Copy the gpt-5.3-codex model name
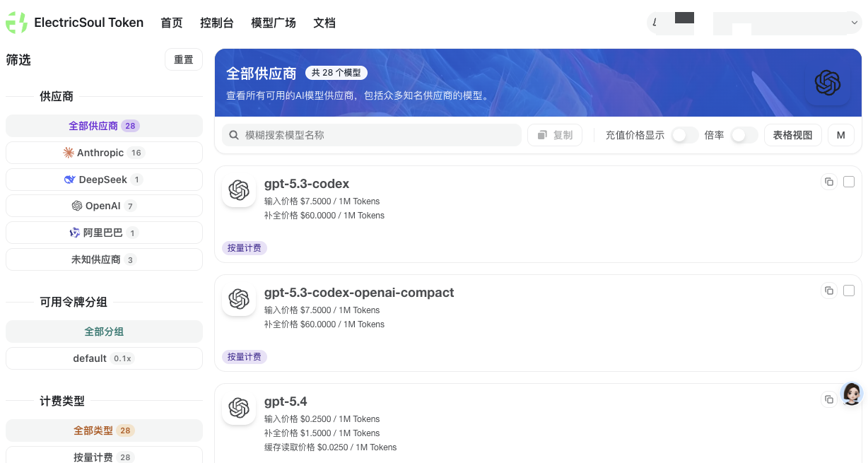The image size is (868, 463). coord(828,182)
